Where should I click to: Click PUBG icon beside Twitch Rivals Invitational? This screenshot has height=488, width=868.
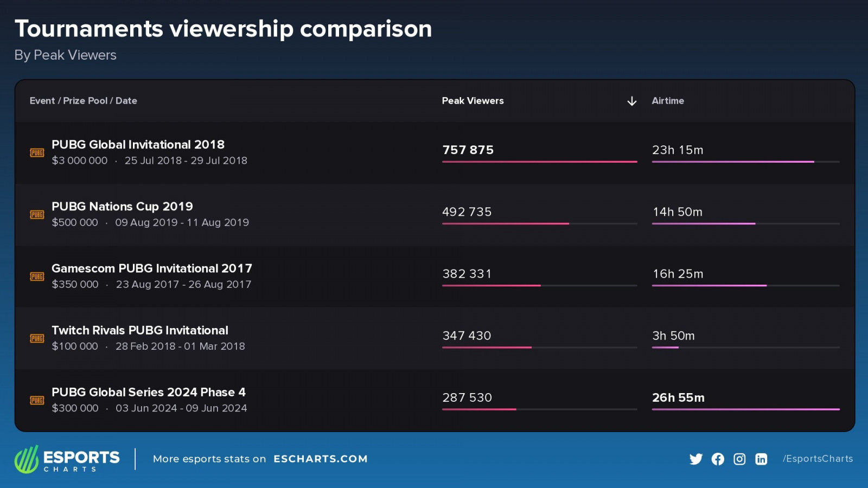pyautogui.click(x=37, y=338)
